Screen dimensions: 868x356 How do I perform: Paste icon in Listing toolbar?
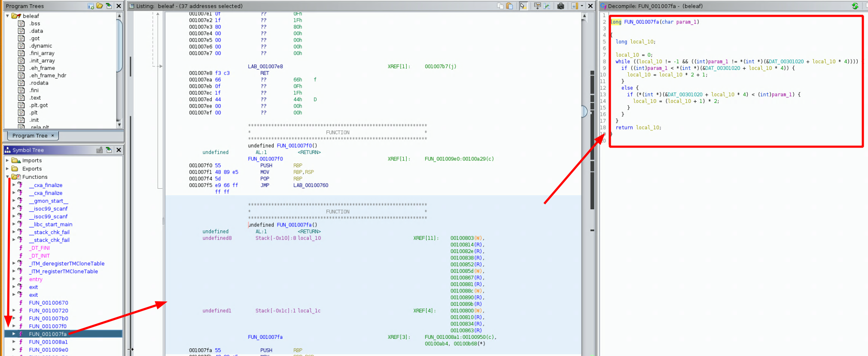coord(509,6)
